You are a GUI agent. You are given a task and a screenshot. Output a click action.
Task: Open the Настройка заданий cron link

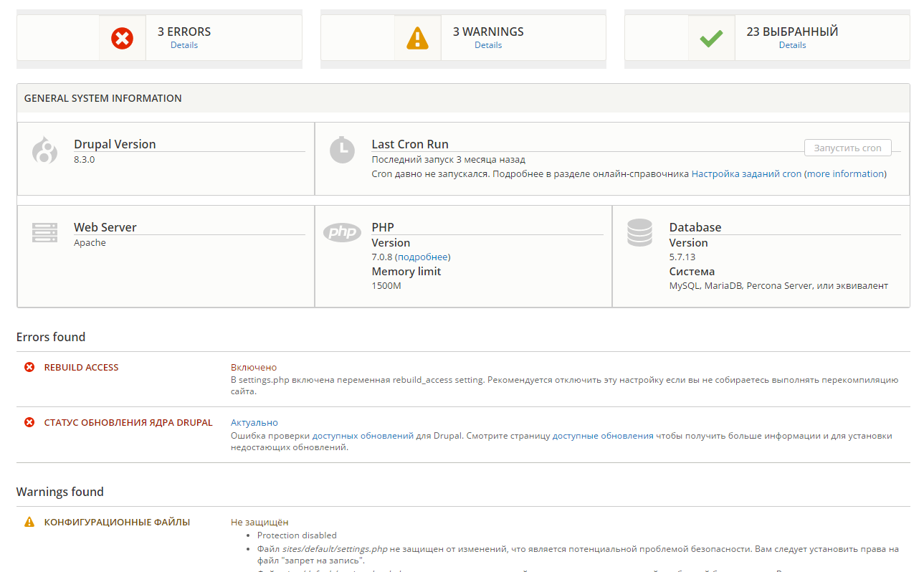(x=746, y=174)
